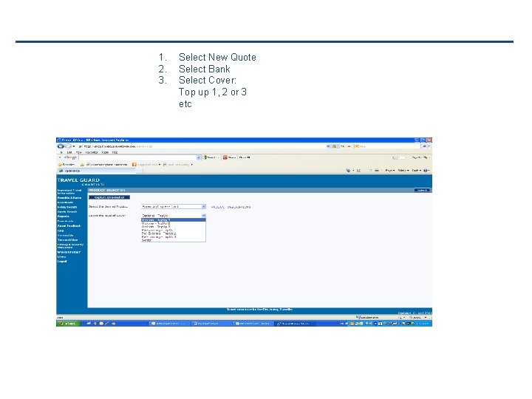Open the View menu in menu bar

(x=79, y=152)
